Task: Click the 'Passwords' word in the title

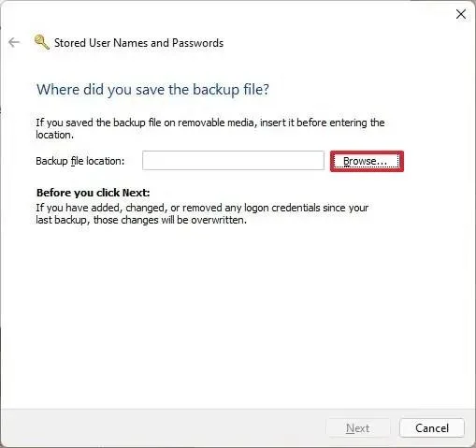Action: click(197, 43)
